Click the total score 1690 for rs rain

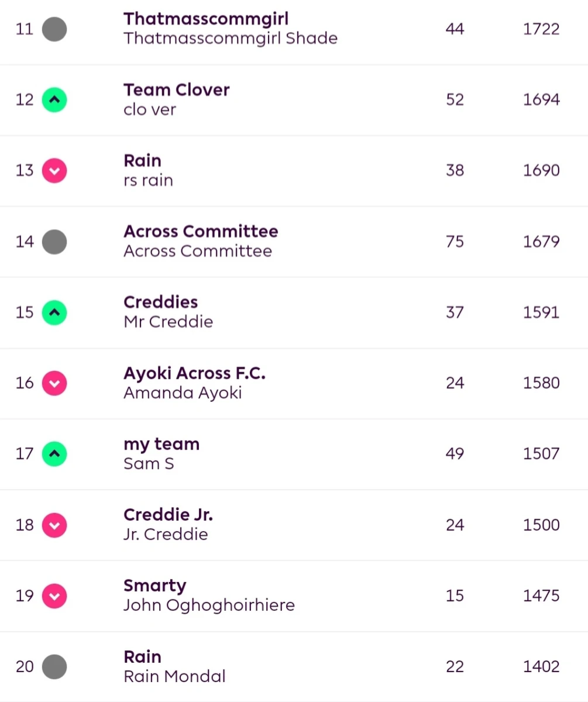[x=541, y=170]
